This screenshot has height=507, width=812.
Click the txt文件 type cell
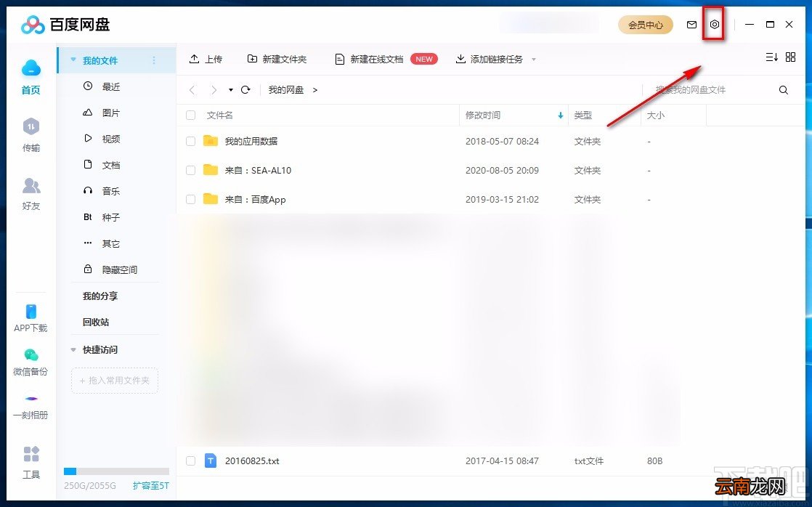pos(588,461)
